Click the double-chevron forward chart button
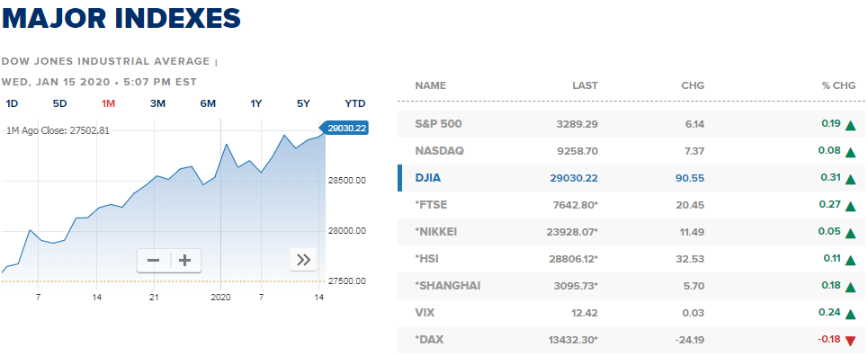This screenshot has height=356, width=868. (x=303, y=260)
